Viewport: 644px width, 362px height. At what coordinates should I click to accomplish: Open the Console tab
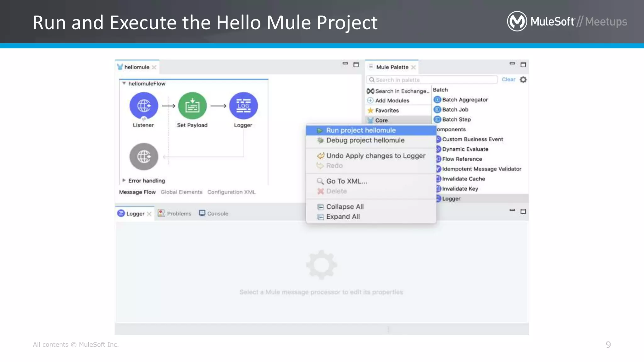[x=214, y=213]
